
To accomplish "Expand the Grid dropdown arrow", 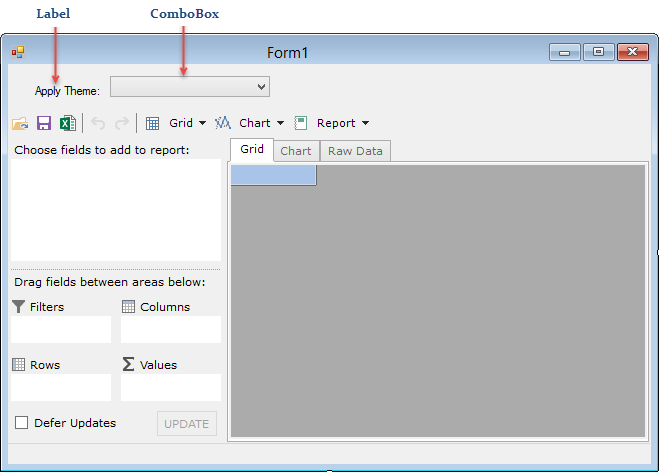I will (203, 124).
